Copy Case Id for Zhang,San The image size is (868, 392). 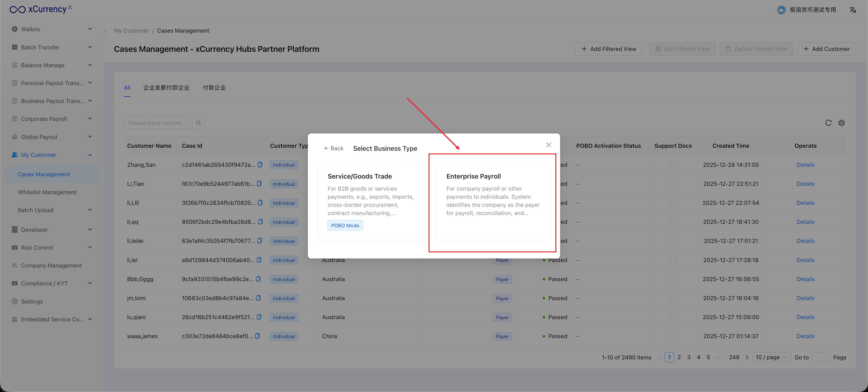tap(260, 165)
